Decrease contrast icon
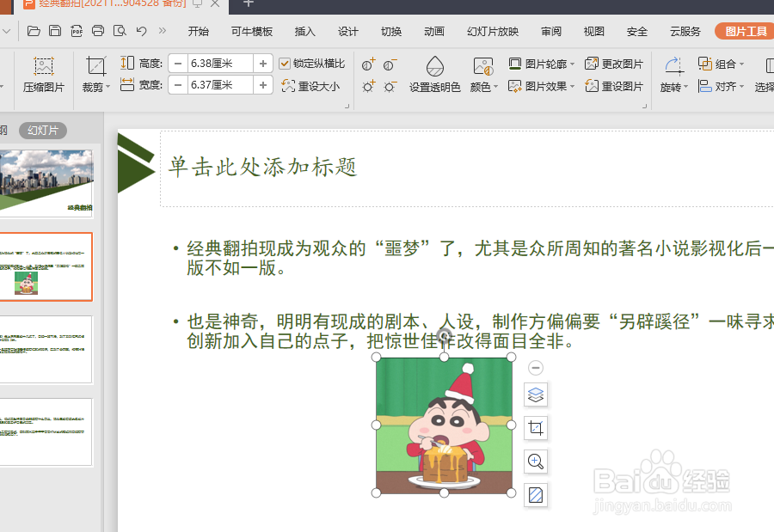Image resolution: width=774 pixels, height=532 pixels. tap(390, 64)
